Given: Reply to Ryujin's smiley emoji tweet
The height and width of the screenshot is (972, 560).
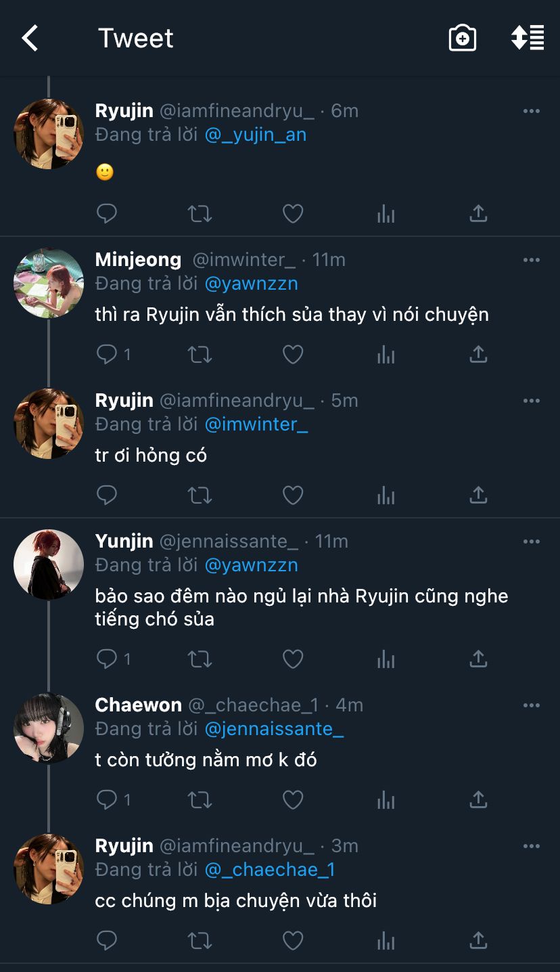Looking at the screenshot, I should [x=107, y=214].
